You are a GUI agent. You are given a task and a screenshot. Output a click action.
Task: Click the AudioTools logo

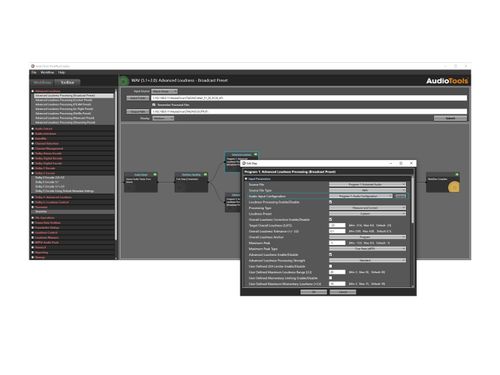click(447, 81)
